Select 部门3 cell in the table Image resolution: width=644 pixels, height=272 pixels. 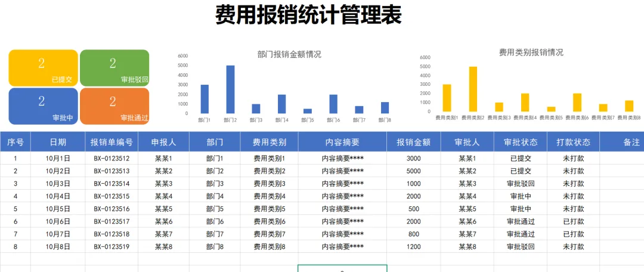click(215, 184)
